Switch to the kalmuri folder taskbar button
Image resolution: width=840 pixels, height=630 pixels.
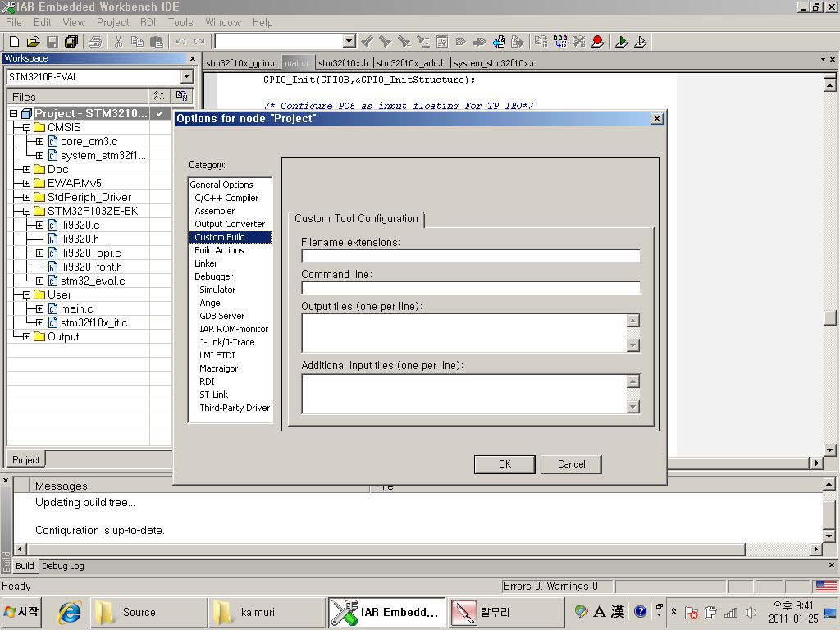point(267,612)
